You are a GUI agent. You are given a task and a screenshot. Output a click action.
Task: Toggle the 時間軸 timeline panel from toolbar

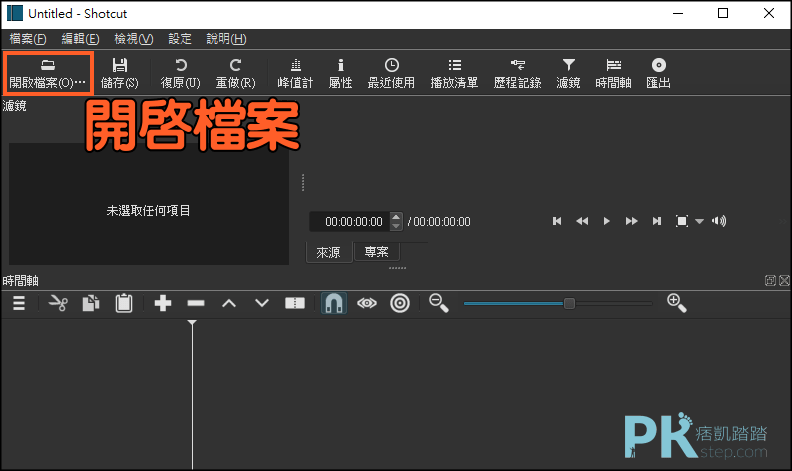point(614,73)
